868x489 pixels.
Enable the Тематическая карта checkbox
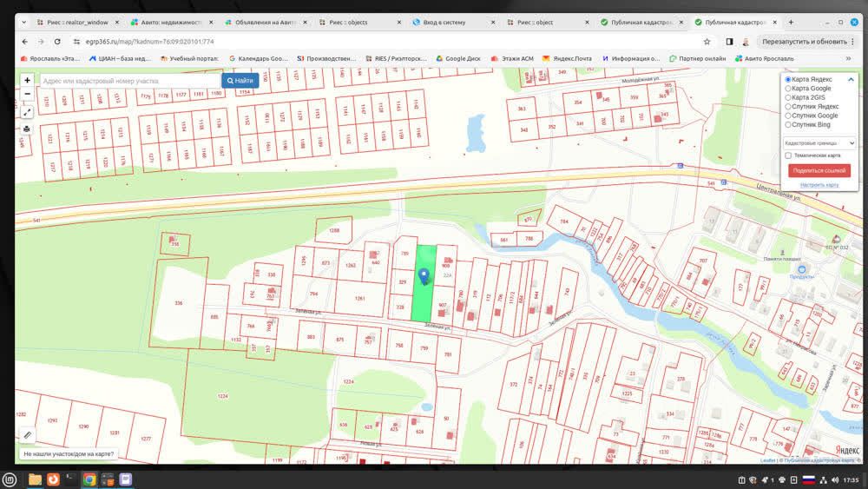point(788,155)
